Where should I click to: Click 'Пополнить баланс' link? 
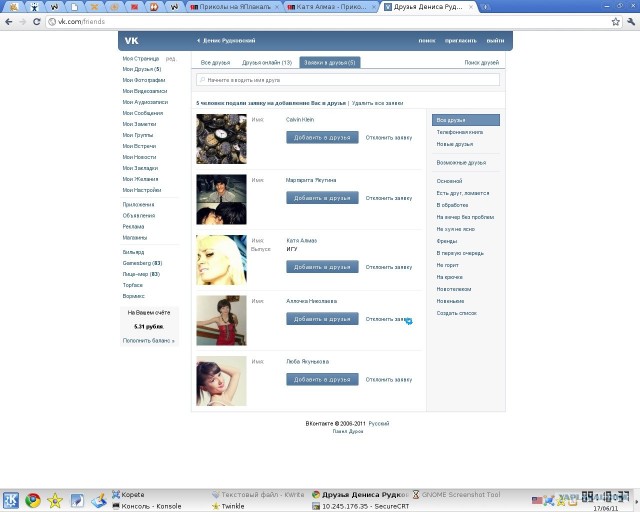click(149, 341)
